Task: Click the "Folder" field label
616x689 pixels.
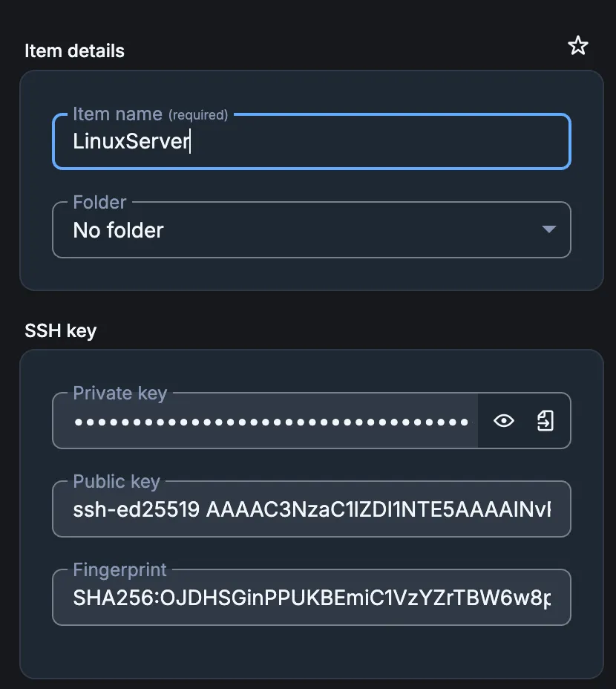Action: click(99, 202)
